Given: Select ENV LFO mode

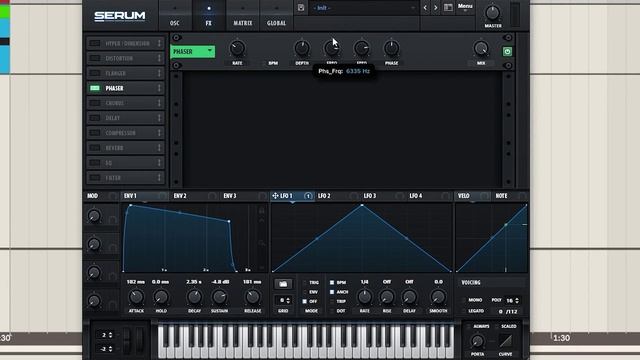Looking at the screenshot, I should pyautogui.click(x=304, y=292).
